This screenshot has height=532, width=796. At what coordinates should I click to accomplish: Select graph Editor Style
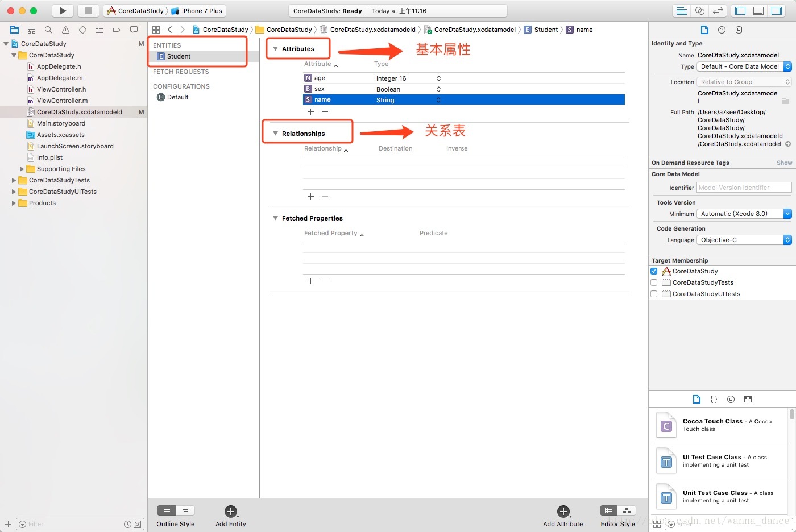(627, 510)
